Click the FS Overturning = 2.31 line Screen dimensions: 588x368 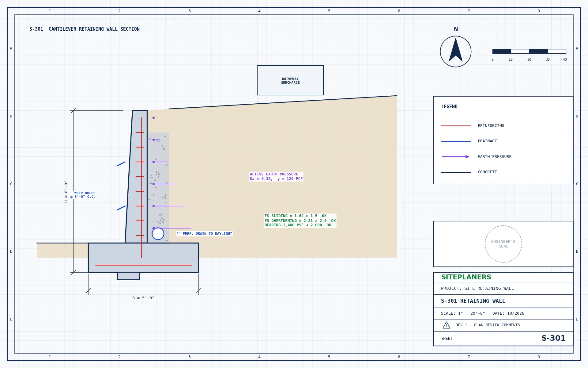pos(300,221)
